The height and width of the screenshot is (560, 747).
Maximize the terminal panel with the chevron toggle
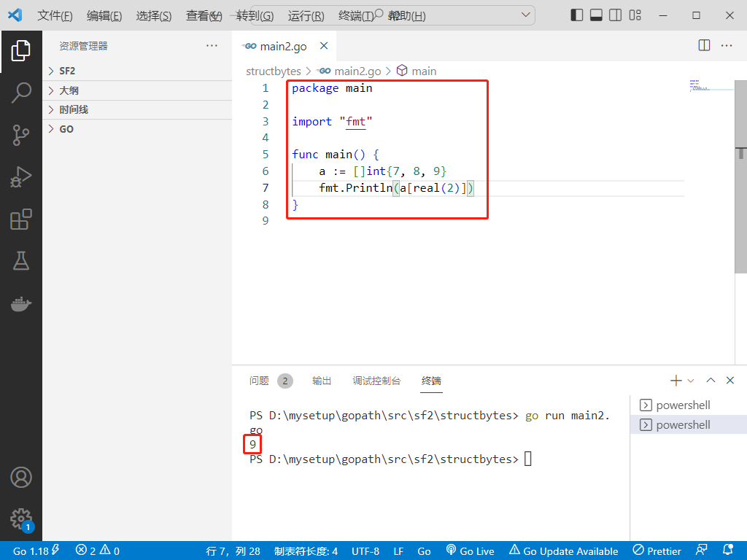tap(710, 380)
